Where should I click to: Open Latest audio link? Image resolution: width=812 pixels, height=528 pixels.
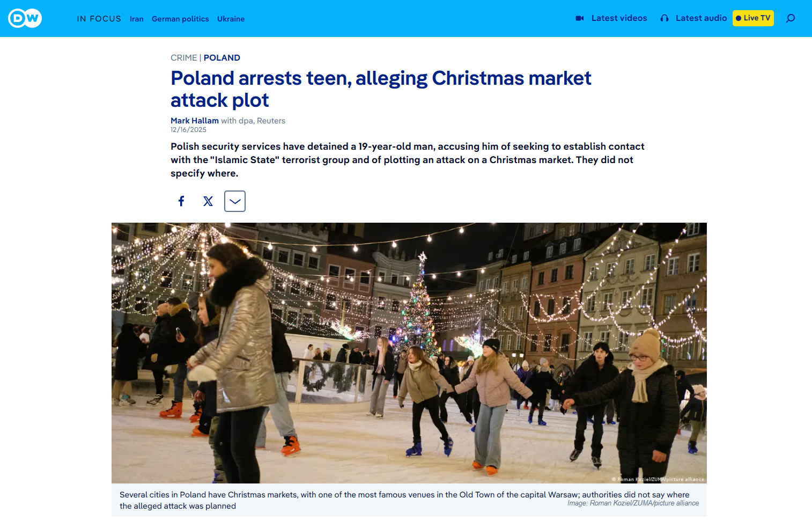[x=701, y=18]
